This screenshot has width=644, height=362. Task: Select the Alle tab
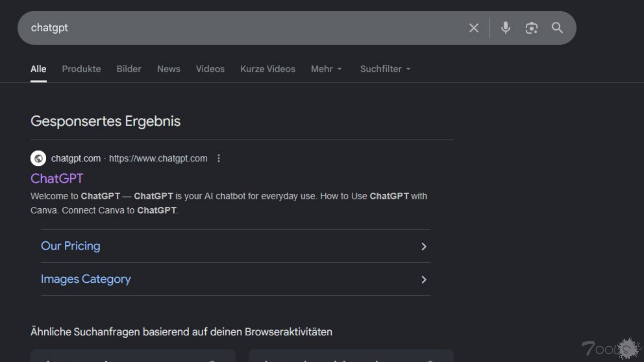[38, 69]
